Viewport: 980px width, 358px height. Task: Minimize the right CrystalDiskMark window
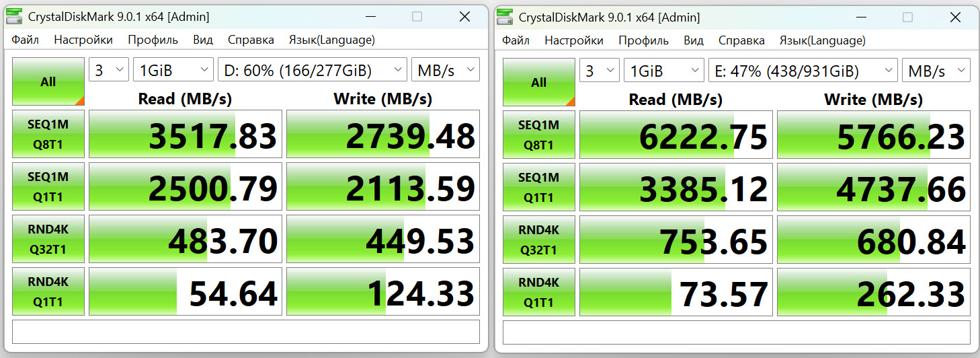(x=861, y=17)
